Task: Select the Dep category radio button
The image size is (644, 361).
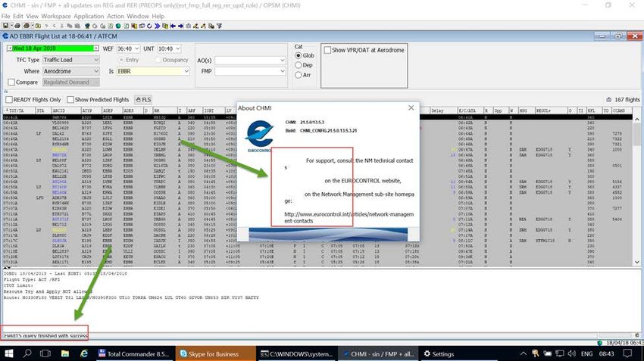Action: 299,65
